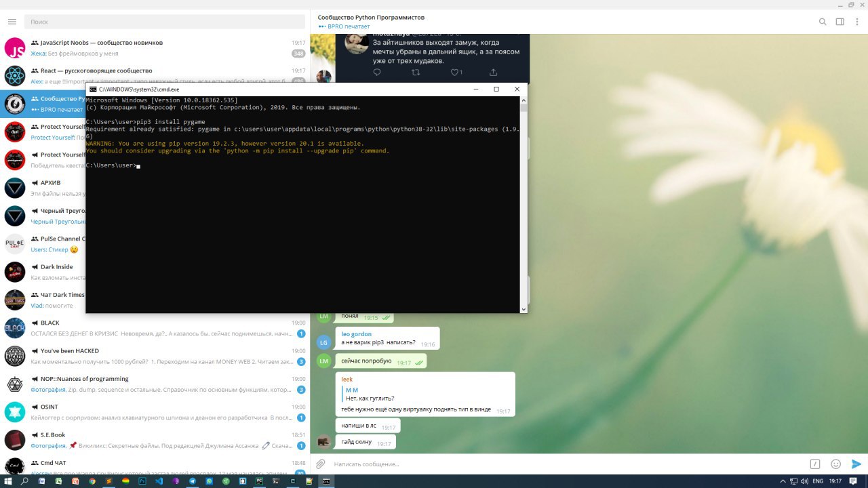Switch to Telegram in the taskbar
Screen dimensions: 868x488
pos(193,481)
